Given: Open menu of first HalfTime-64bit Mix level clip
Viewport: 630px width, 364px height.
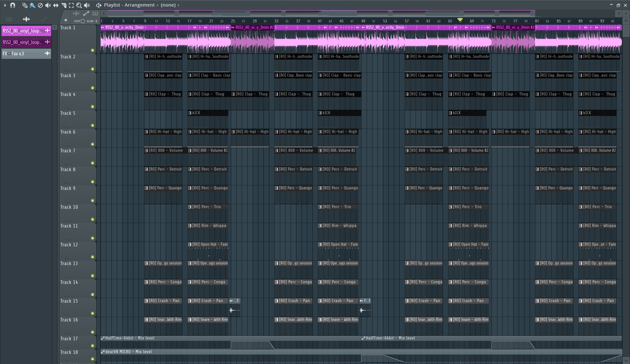Looking at the screenshot, I should pyautogui.click(x=102, y=338).
